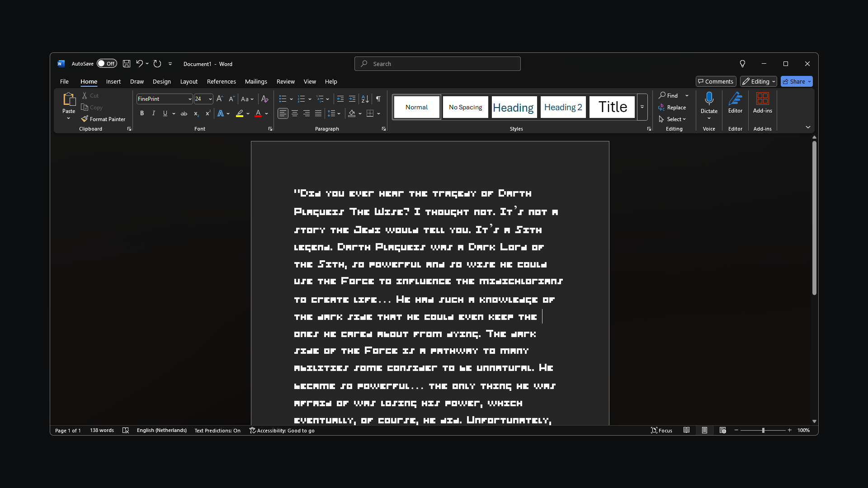
Task: Apply the Heading style
Action: pos(514,107)
